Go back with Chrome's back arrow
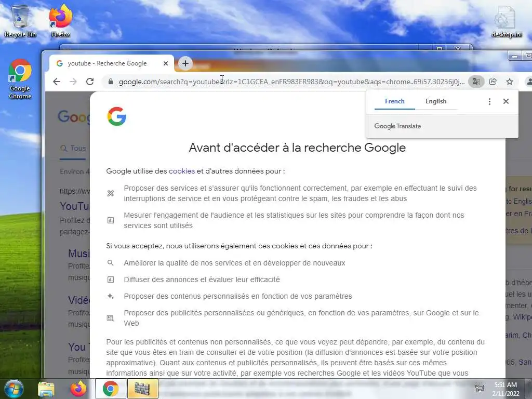The width and height of the screenshot is (532, 399). (x=57, y=82)
